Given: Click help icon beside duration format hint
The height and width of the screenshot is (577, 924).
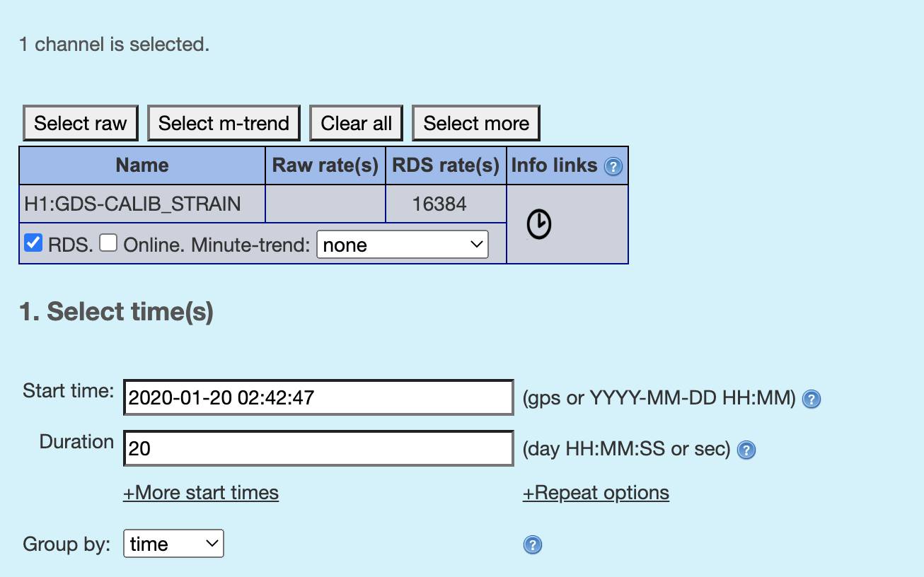Looking at the screenshot, I should (746, 450).
